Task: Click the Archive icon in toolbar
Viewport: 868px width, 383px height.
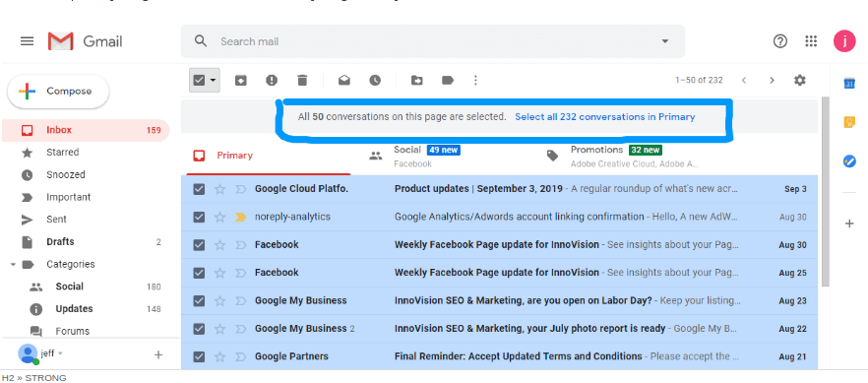Action: point(241,81)
